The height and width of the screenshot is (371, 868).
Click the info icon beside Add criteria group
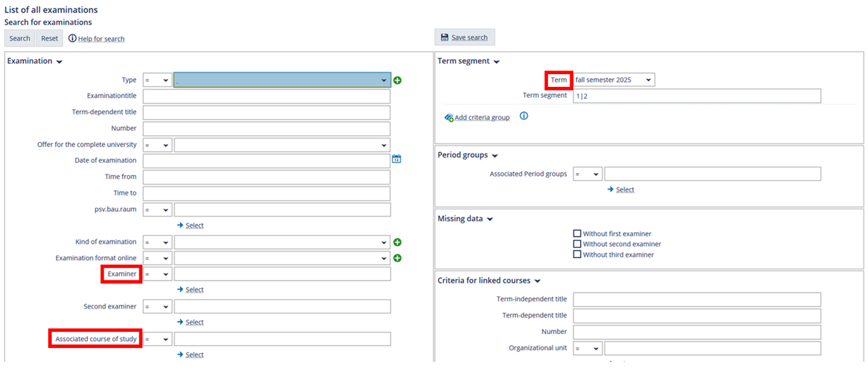tap(524, 116)
